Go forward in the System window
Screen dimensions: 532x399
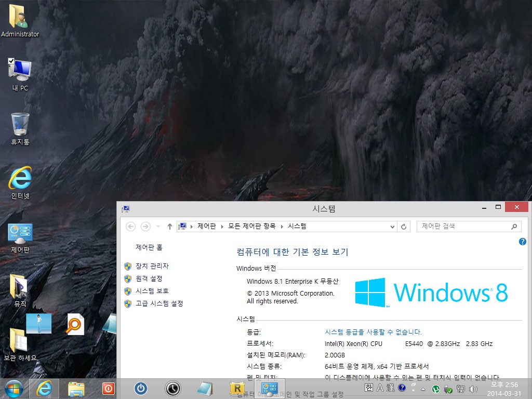pos(145,227)
